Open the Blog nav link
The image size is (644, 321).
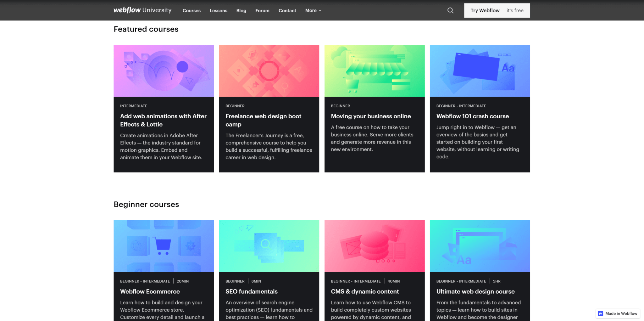(x=241, y=11)
